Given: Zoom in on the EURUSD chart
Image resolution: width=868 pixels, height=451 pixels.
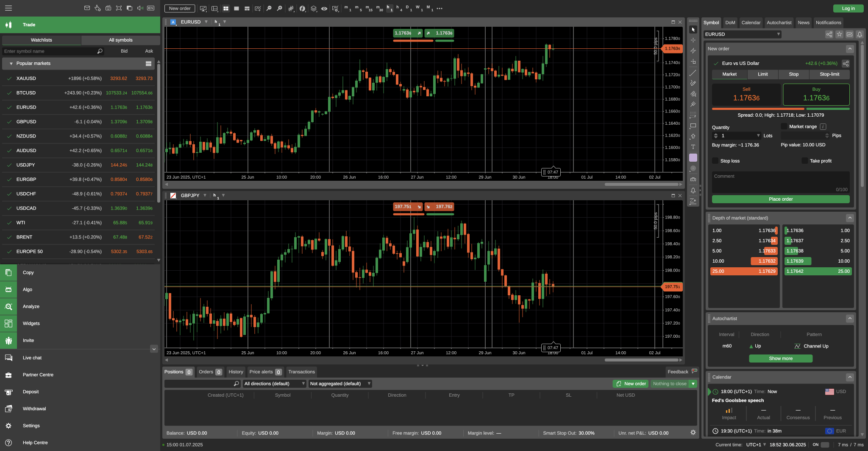Looking at the screenshot, I should point(279,8).
